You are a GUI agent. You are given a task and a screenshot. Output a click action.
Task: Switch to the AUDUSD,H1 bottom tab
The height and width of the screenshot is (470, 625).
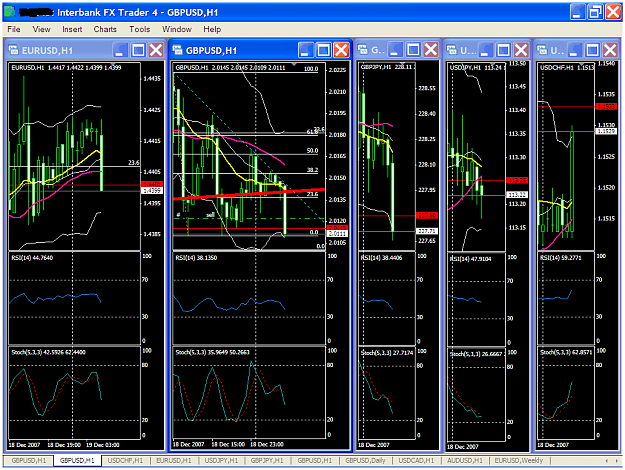point(465,460)
